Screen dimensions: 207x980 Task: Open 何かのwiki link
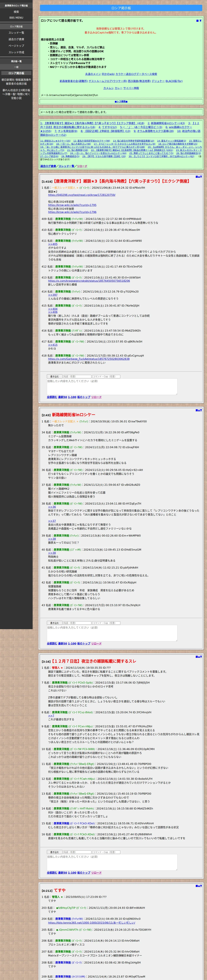pyautogui.click(x=108, y=74)
